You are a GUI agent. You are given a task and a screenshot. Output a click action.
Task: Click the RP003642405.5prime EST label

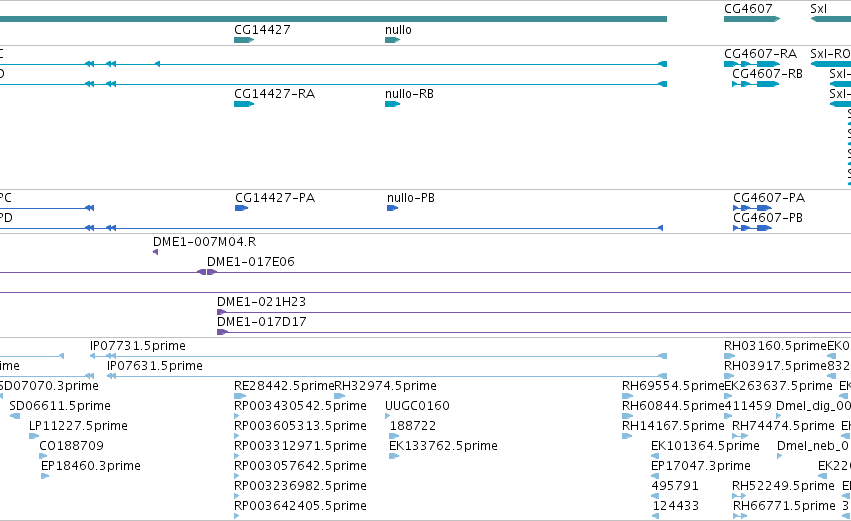click(x=300, y=506)
